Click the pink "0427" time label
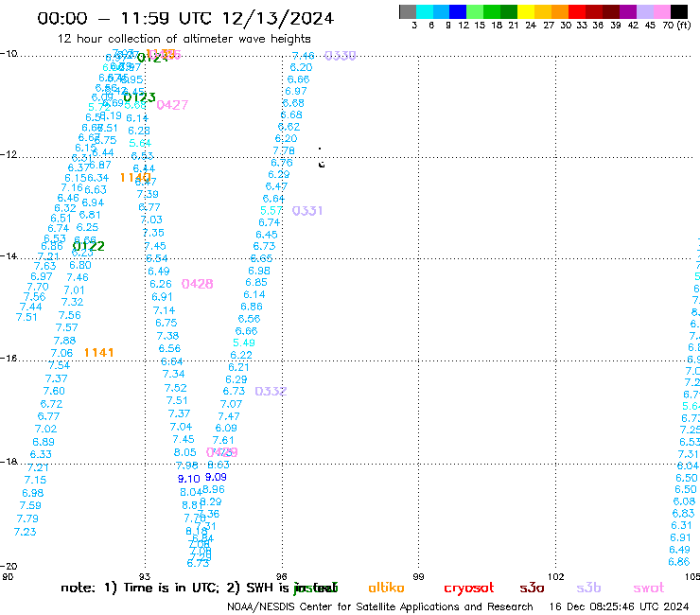The height and width of the screenshot is (615, 700). 172,105
